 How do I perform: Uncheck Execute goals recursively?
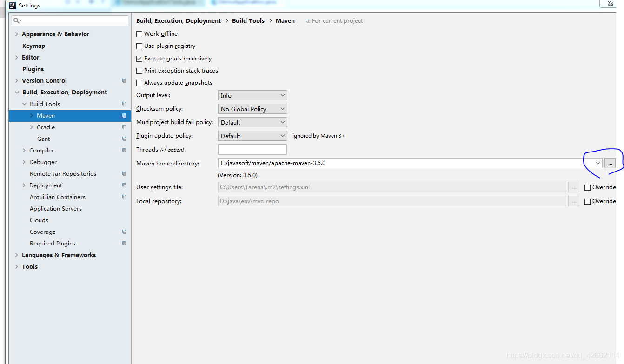click(x=139, y=59)
